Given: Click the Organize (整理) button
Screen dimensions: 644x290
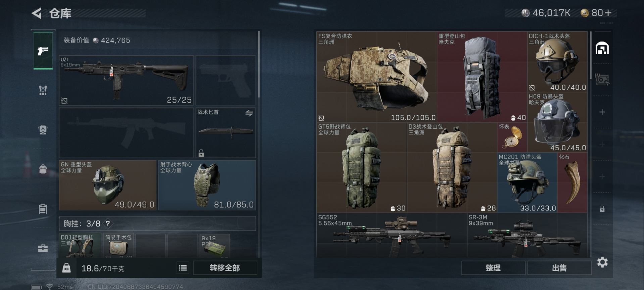Looking at the screenshot, I should [493, 268].
